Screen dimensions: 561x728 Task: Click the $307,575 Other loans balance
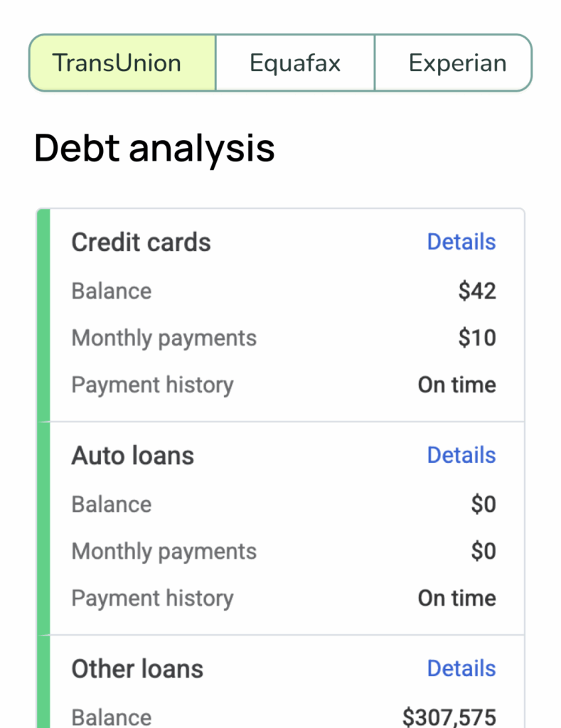click(449, 717)
